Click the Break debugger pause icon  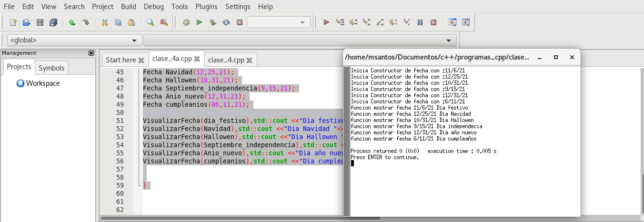[420, 22]
